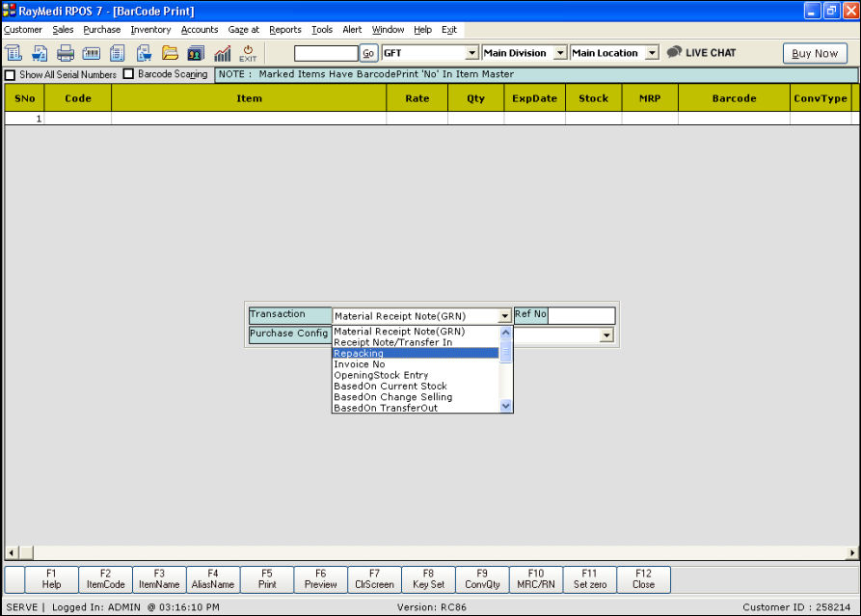The height and width of the screenshot is (616, 861).
Task: Click the dropdown list scroll-down arrow
Action: click(x=506, y=406)
